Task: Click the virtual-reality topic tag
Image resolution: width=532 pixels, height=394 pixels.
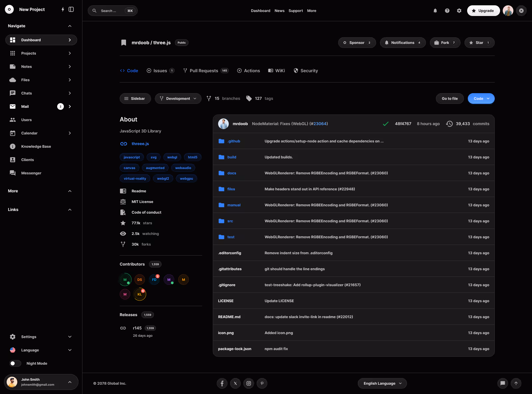Action: 135,178
